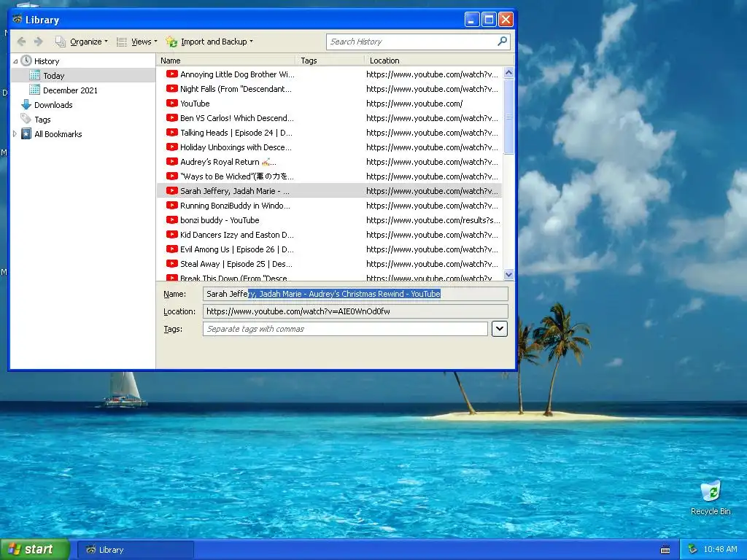
Task: Click the Library taskbar button
Action: pyautogui.click(x=135, y=550)
